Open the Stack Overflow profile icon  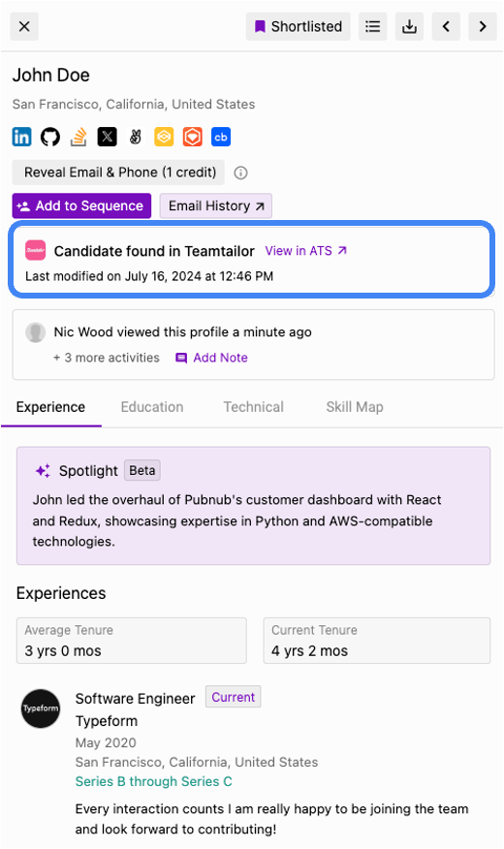(x=79, y=137)
